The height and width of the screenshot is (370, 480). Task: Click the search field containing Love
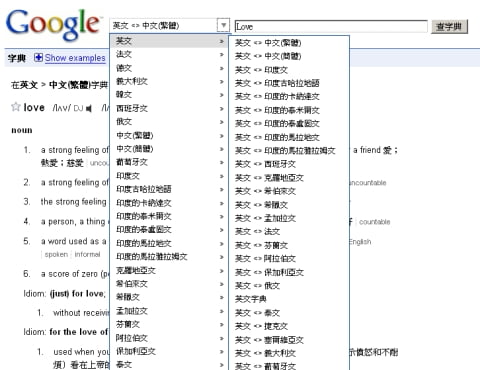point(331,26)
